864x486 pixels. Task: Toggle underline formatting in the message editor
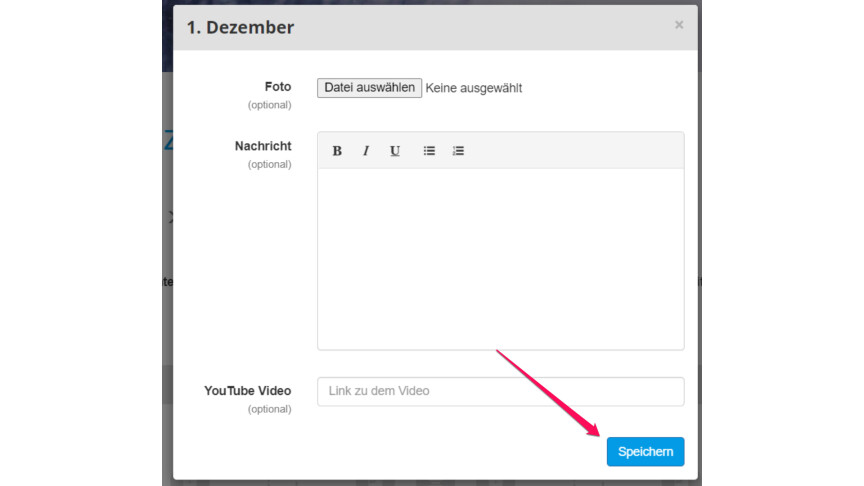tap(395, 151)
